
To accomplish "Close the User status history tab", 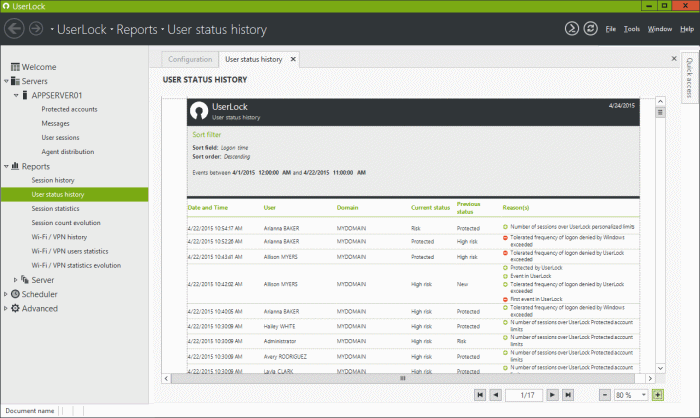I will [293, 59].
